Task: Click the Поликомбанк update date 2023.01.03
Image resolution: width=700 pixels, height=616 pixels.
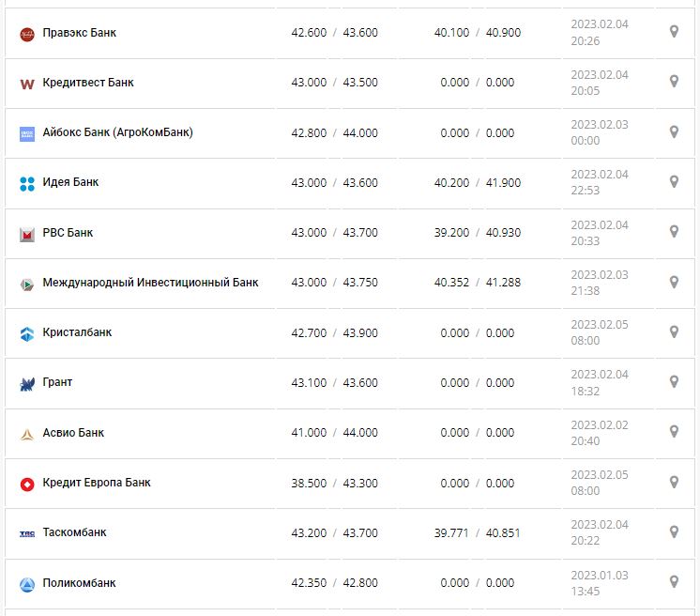Action: pyautogui.click(x=600, y=575)
